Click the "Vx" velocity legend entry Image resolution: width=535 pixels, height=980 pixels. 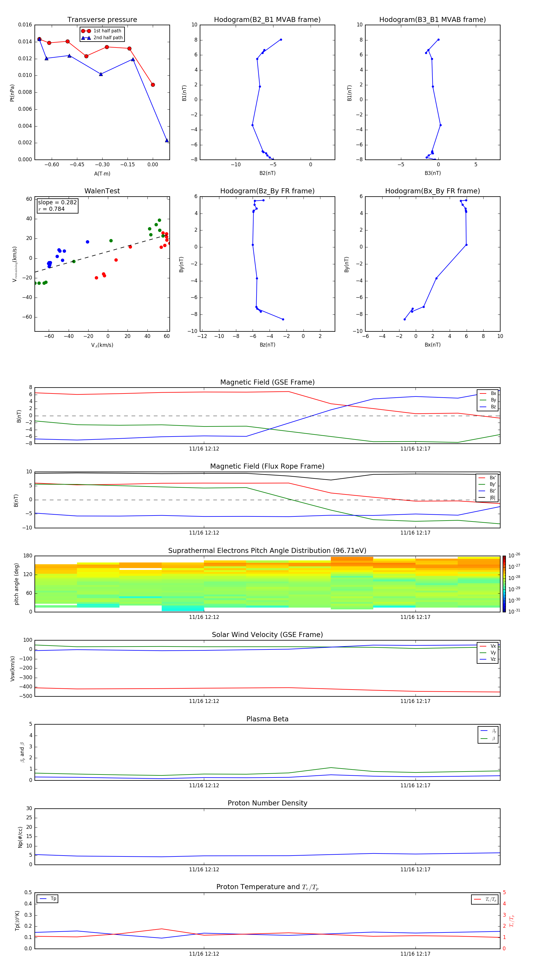click(x=488, y=647)
